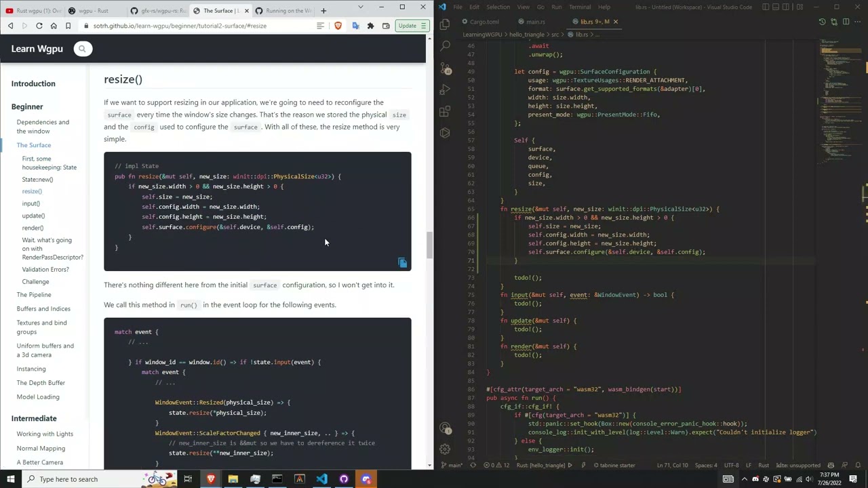Viewport: 868px width, 488px height.
Task: Open Run menu in VS Code
Action: pyautogui.click(x=556, y=7)
